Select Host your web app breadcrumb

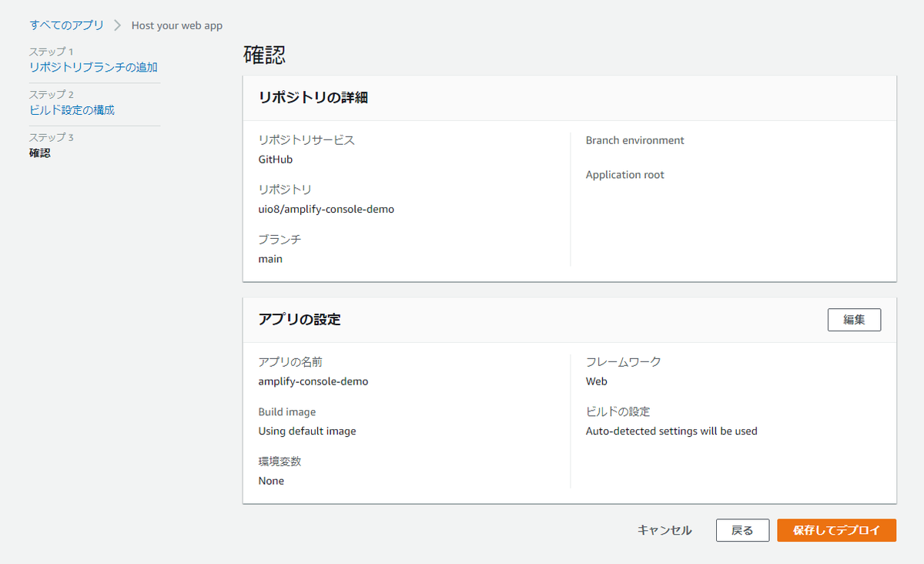coord(177,25)
